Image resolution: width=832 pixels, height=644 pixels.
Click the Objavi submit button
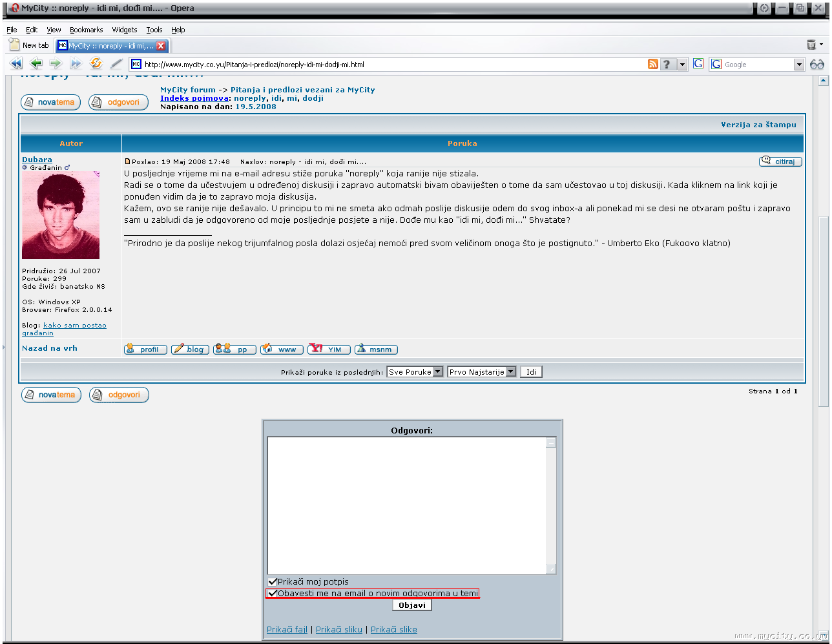click(x=412, y=605)
